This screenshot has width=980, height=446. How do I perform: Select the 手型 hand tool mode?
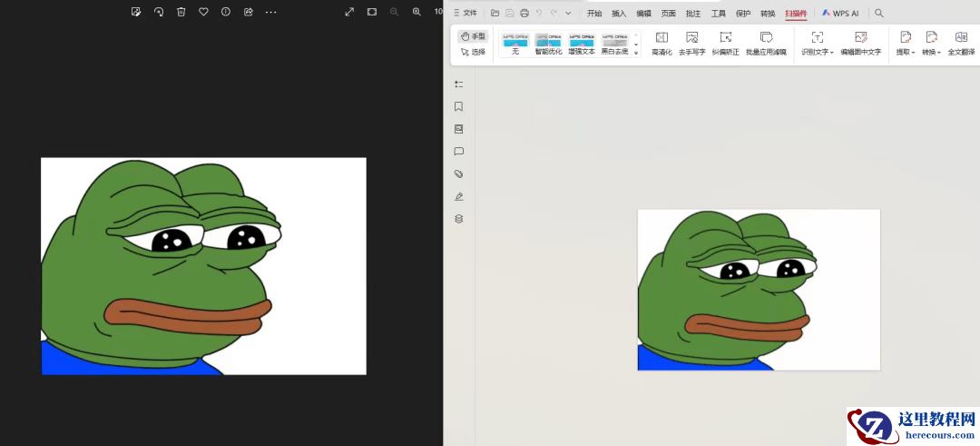pos(473,36)
